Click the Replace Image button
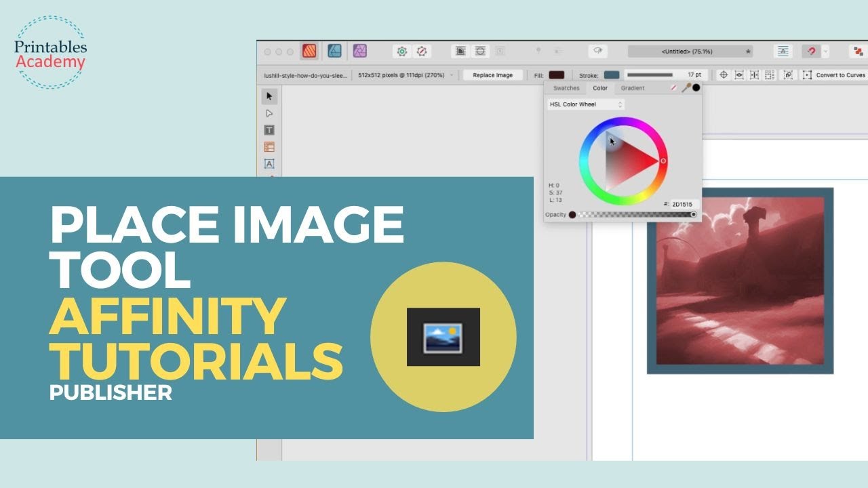This screenshot has width=868, height=488. [493, 75]
